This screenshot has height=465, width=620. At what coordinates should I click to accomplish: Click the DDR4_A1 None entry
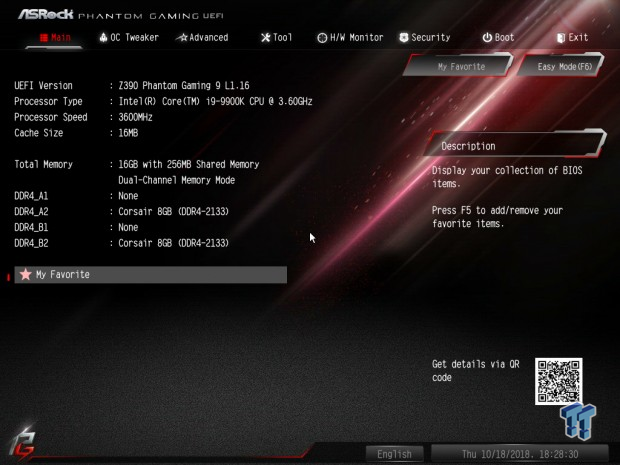128,196
